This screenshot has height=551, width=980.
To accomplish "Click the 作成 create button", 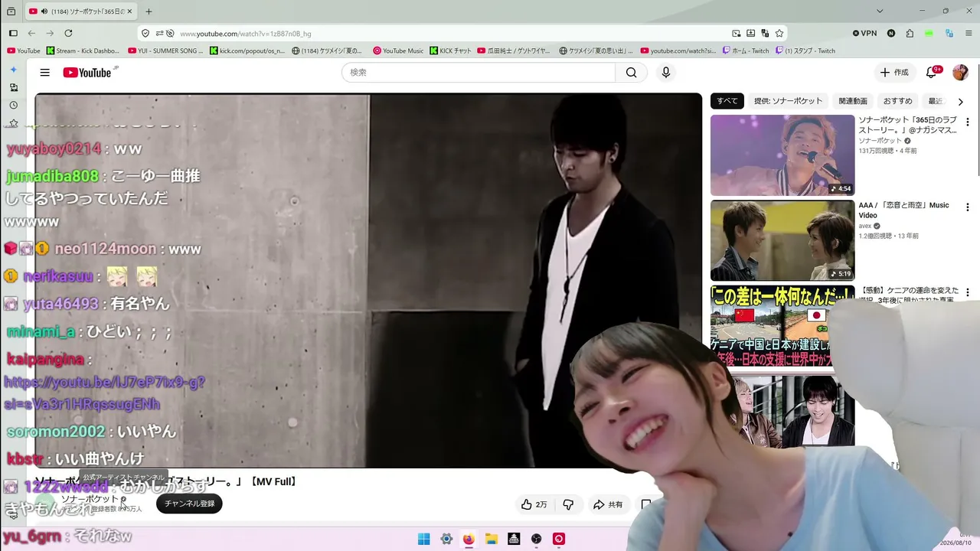I will 894,73.
